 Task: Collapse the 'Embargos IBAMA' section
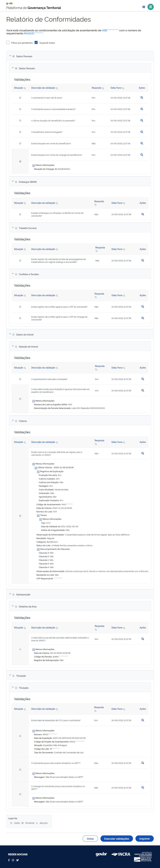pyautogui.click(x=13, y=182)
